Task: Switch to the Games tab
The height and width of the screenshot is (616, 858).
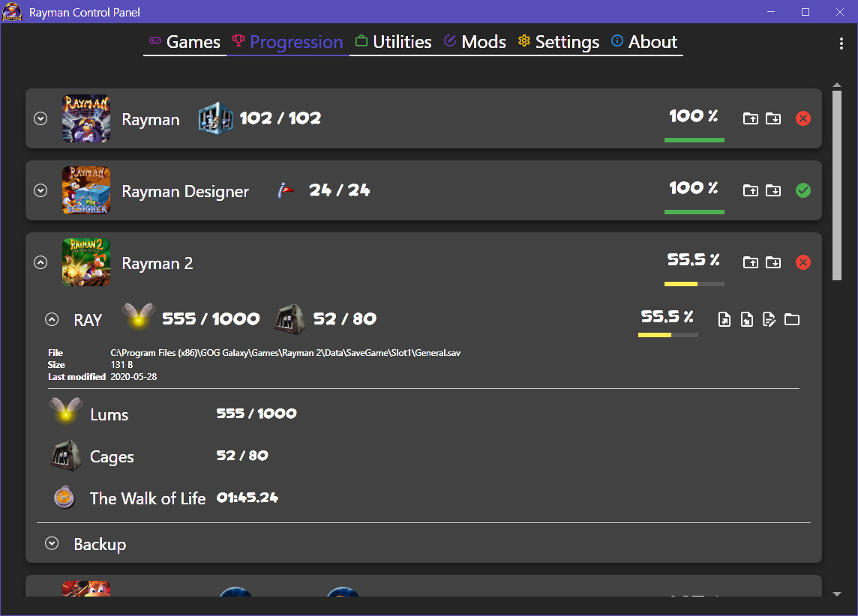Action: [184, 42]
